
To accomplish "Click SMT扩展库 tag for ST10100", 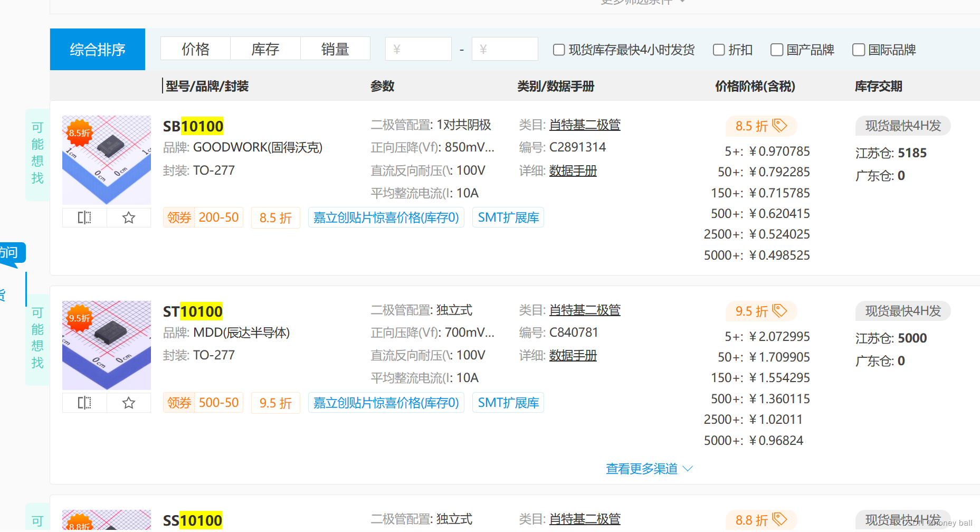I will click(x=508, y=403).
